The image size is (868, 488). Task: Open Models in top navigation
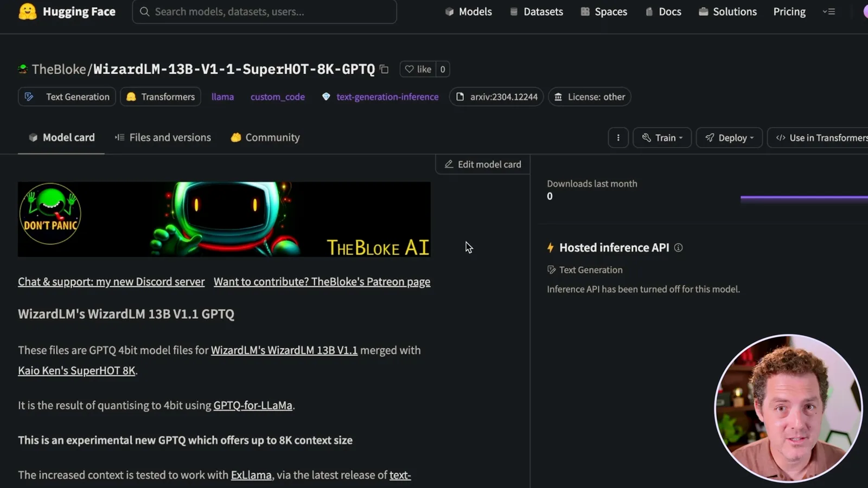468,11
